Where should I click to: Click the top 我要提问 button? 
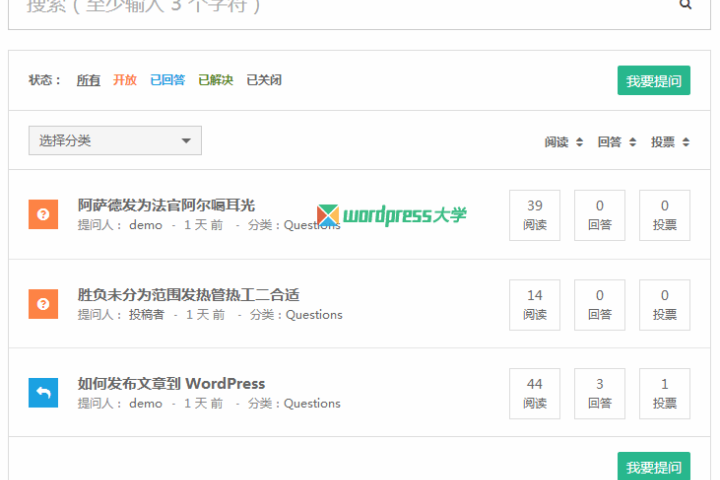pos(653,80)
